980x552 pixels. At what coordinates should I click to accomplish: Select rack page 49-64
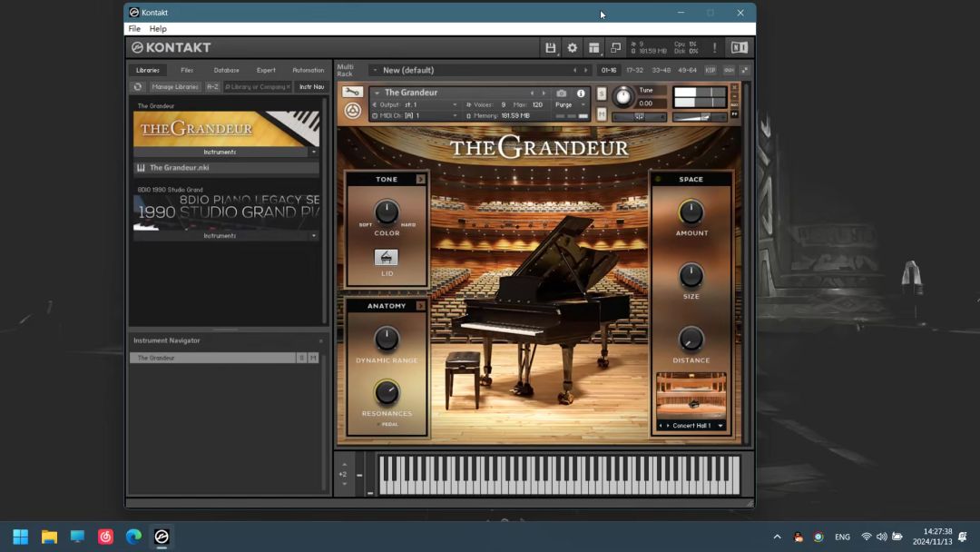pyautogui.click(x=687, y=70)
